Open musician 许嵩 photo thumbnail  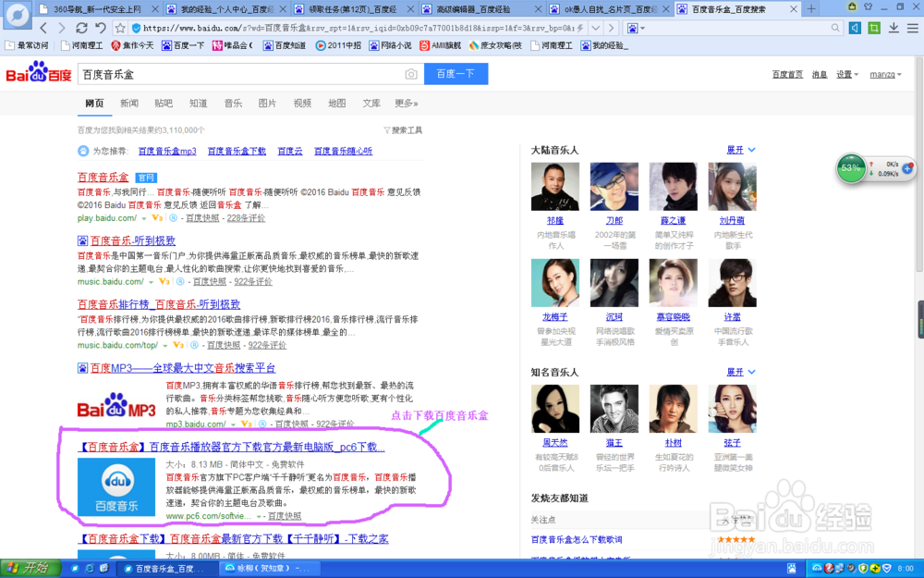tap(732, 282)
